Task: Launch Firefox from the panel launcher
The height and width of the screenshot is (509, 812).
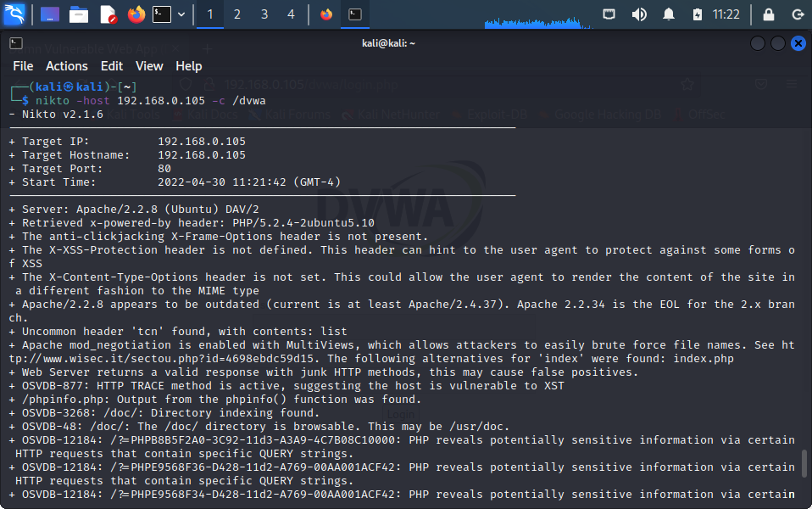Action: [136, 14]
